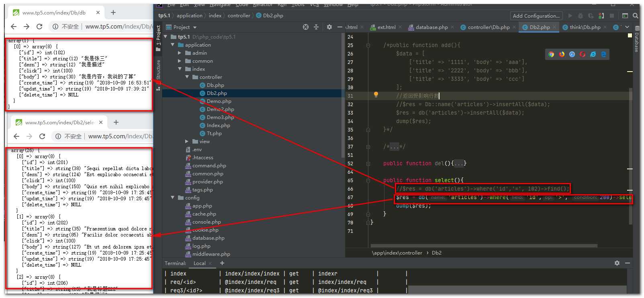Expand the admin folder
Image resolution: width=644 pixels, height=298 pixels.
180,53
